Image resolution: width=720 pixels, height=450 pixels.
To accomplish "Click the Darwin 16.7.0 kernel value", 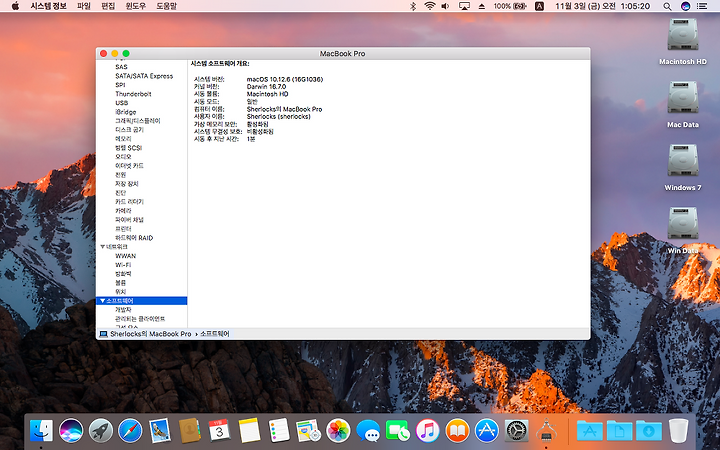I will click(x=266, y=87).
